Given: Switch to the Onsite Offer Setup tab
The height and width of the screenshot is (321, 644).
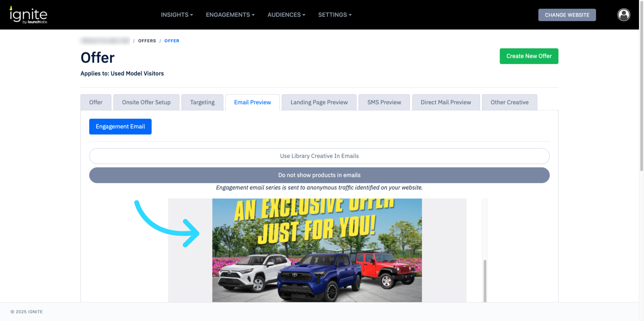Looking at the screenshot, I should [x=146, y=102].
